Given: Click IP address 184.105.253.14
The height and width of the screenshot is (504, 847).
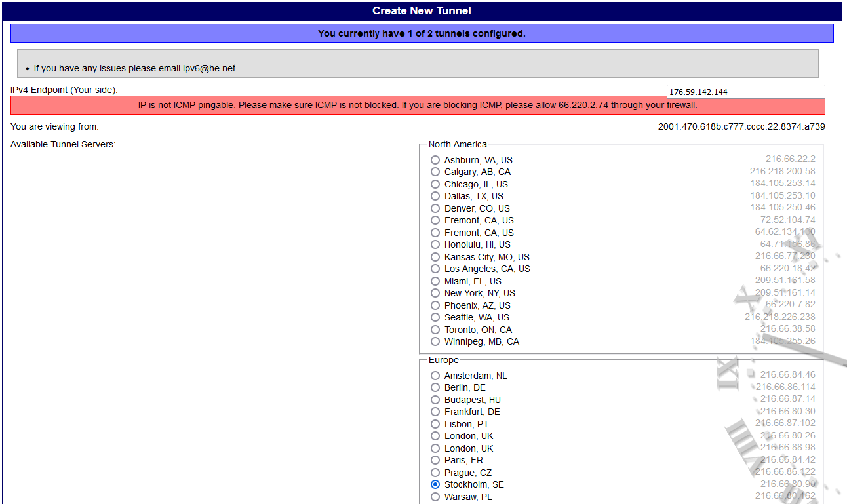Looking at the screenshot, I should (783, 184).
